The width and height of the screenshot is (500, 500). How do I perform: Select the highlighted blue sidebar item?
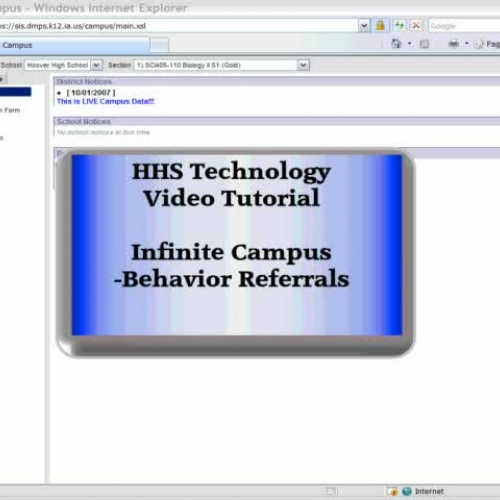15,92
